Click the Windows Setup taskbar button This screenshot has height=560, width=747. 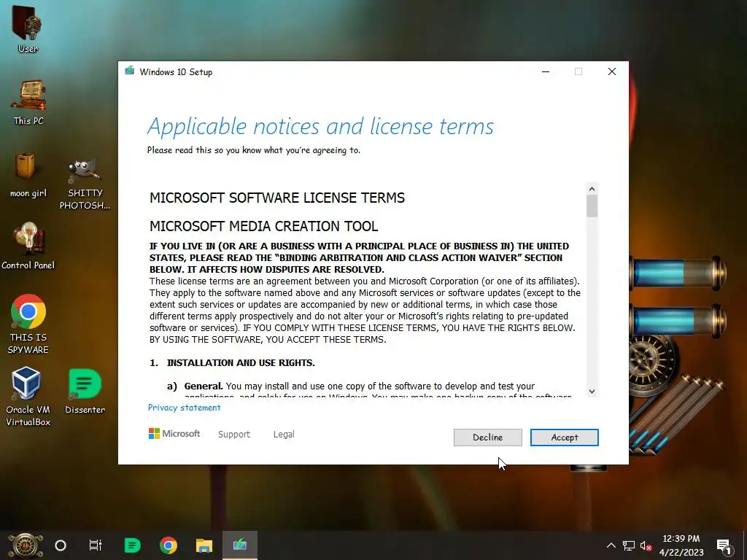click(x=239, y=545)
